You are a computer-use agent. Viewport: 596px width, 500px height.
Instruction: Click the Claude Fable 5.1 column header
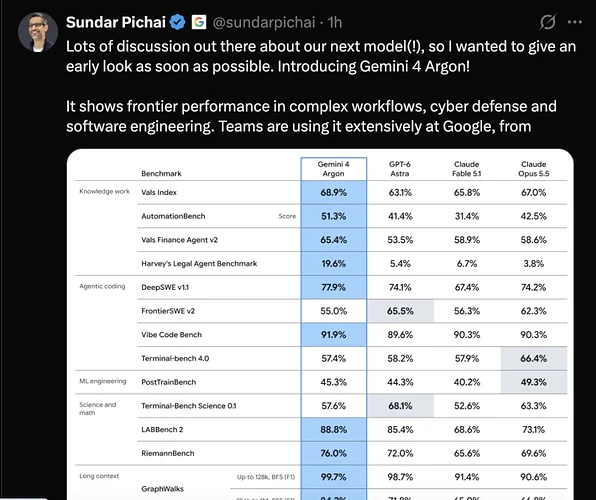[x=466, y=169]
